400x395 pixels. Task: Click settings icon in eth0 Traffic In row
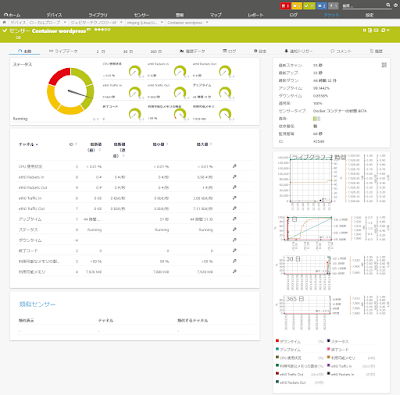(x=235, y=198)
